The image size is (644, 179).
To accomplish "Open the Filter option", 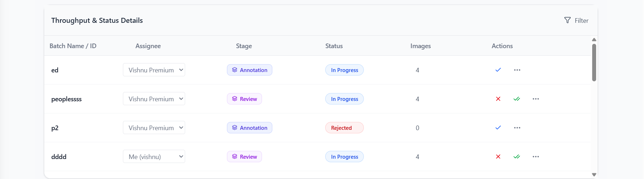I will click(576, 20).
